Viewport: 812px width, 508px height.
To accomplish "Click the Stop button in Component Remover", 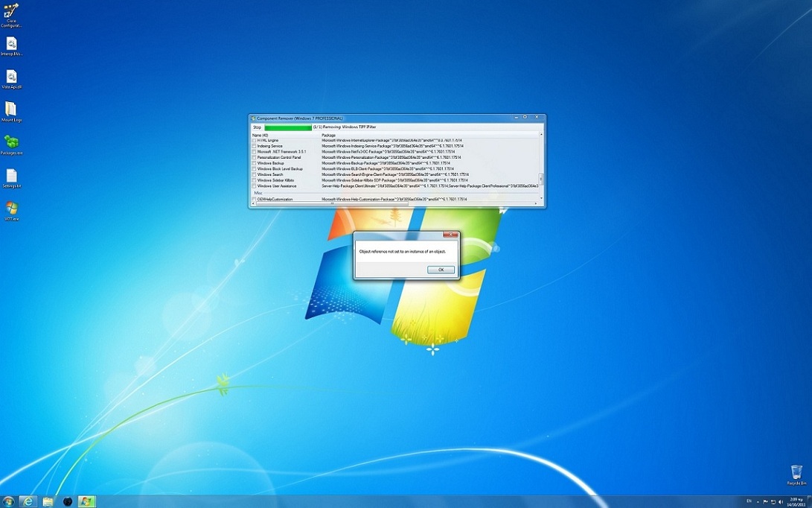I will [x=258, y=127].
